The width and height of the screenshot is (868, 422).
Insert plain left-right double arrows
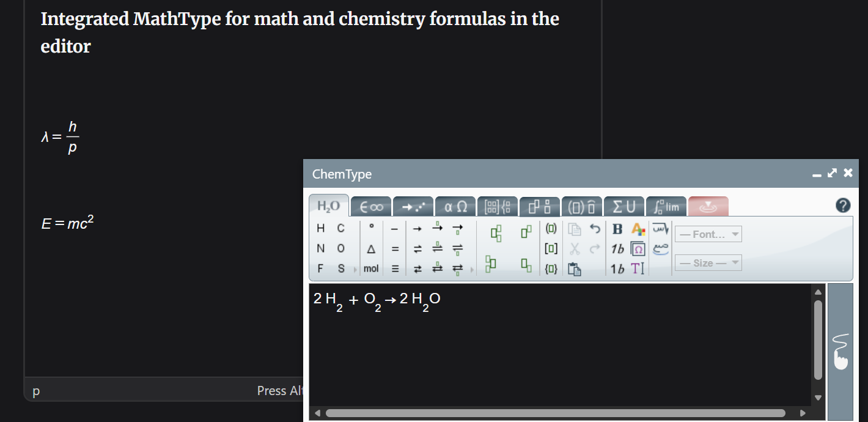(417, 268)
